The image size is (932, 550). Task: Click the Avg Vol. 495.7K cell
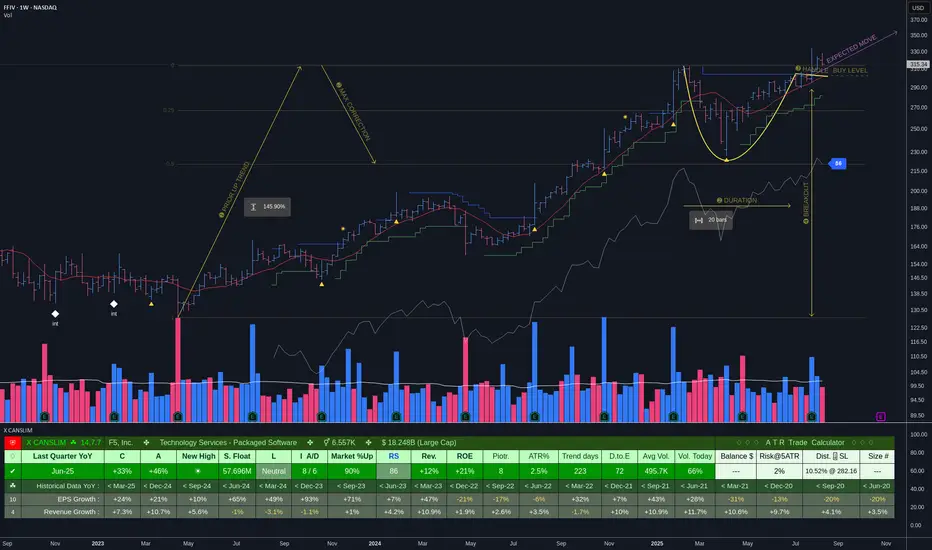[x=656, y=471]
